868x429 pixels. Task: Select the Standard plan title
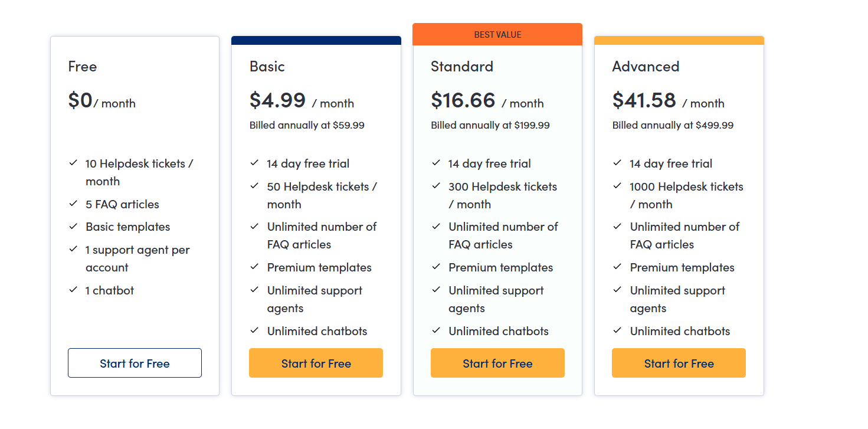pos(462,67)
